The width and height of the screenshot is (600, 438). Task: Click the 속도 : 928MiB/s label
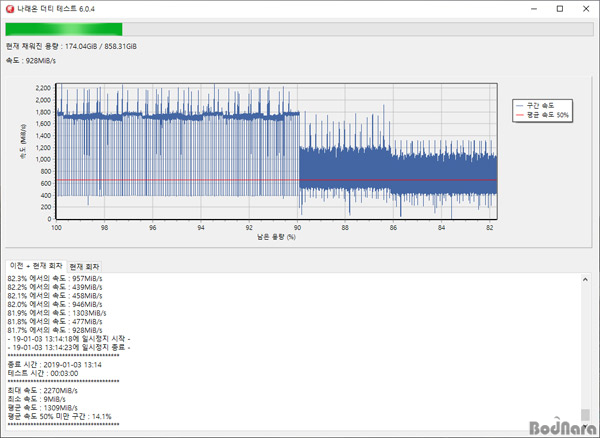tap(34, 61)
